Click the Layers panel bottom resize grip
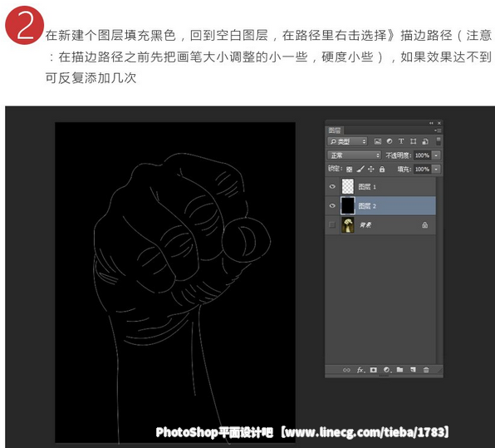This screenshot has width=495, height=448. pos(384,376)
